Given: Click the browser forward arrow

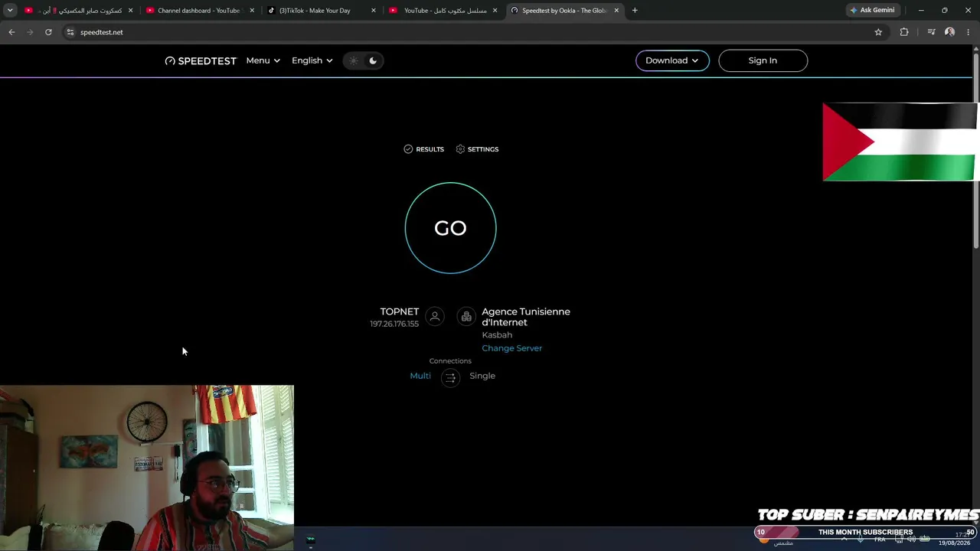Looking at the screenshot, I should 30,32.
